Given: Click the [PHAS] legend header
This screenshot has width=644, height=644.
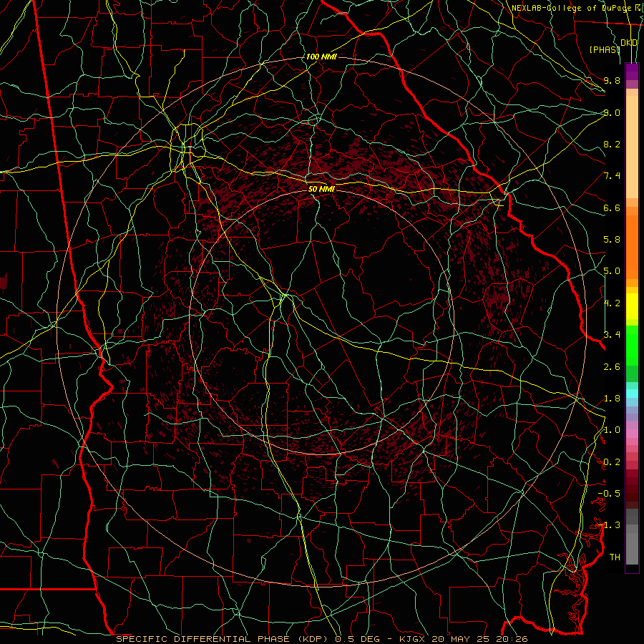Looking at the screenshot, I should click(605, 49).
